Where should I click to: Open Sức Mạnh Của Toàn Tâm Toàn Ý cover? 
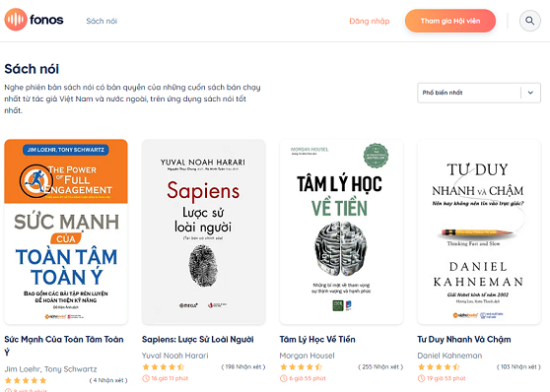click(x=66, y=231)
